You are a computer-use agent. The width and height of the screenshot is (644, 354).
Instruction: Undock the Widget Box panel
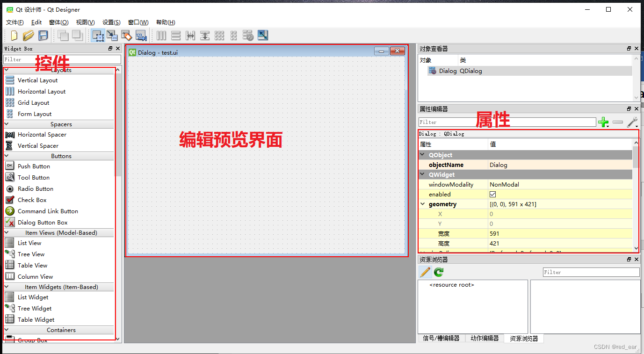click(110, 48)
